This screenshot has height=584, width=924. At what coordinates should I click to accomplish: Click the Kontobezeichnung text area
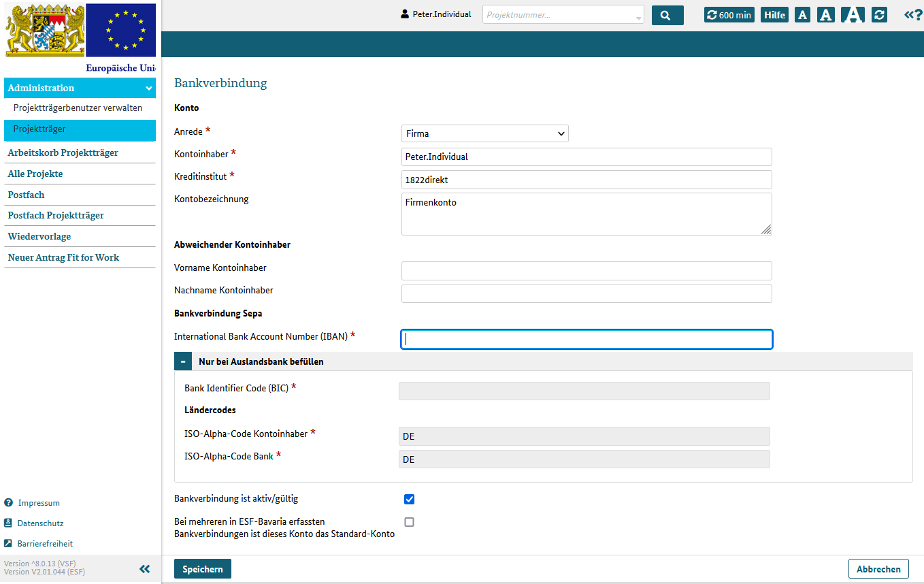pyautogui.click(x=587, y=214)
